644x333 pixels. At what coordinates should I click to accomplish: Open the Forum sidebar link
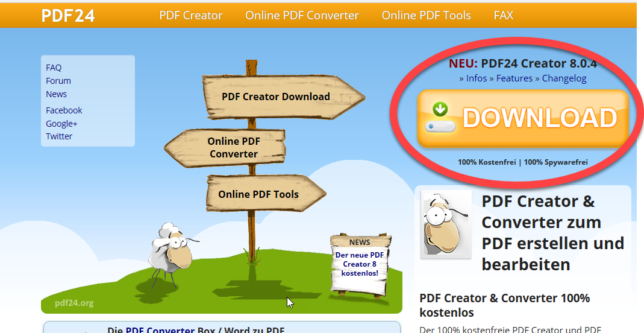(58, 81)
